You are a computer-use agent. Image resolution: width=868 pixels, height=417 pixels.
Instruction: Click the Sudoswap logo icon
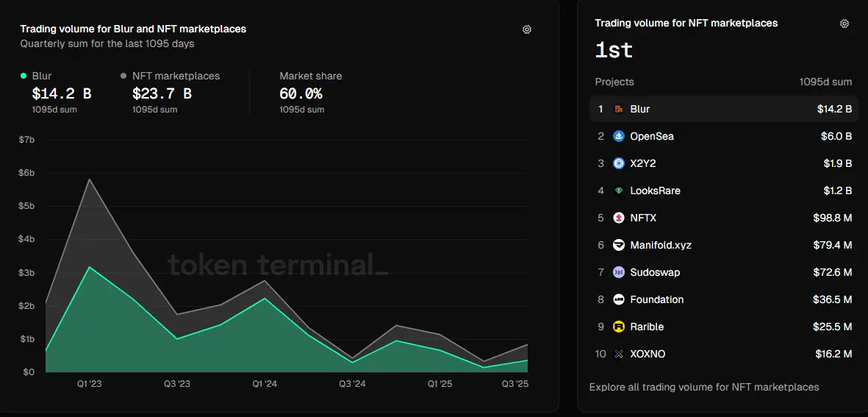tap(619, 273)
